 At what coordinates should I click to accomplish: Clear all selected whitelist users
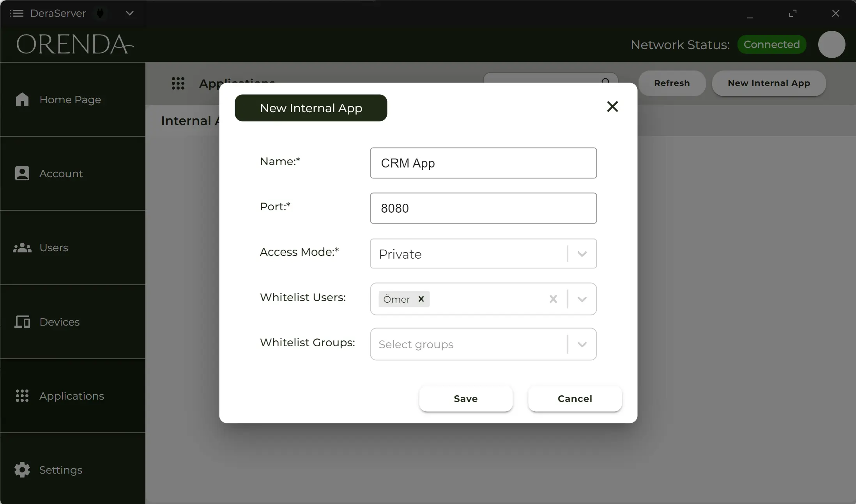pos(553,299)
